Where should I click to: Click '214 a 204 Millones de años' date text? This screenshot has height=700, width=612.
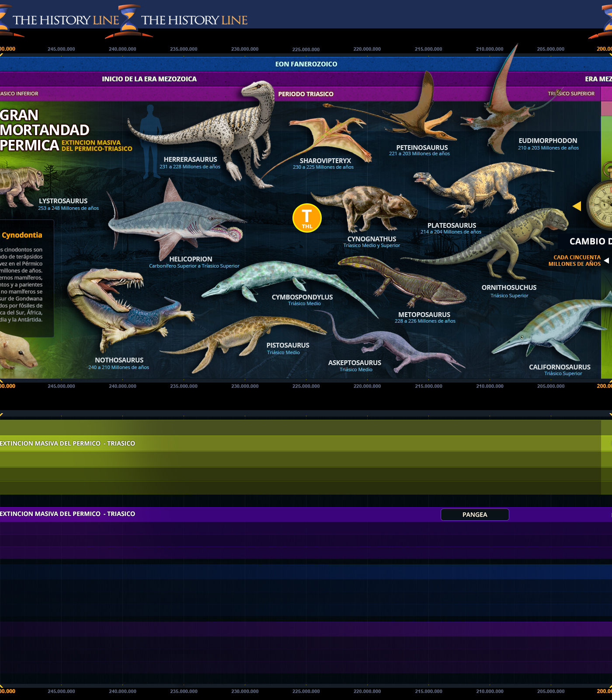[451, 232]
